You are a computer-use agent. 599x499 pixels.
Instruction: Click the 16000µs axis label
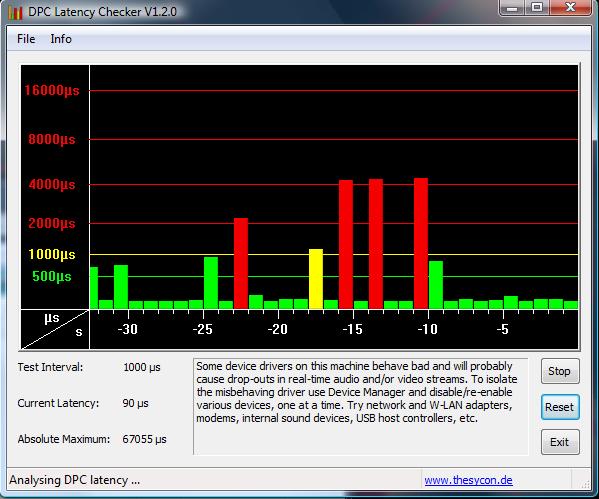point(52,91)
